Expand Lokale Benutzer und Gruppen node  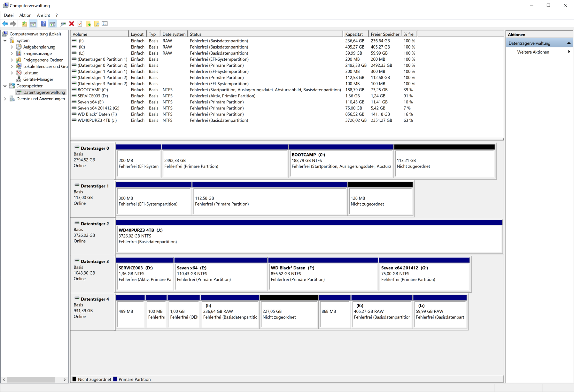(x=12, y=66)
